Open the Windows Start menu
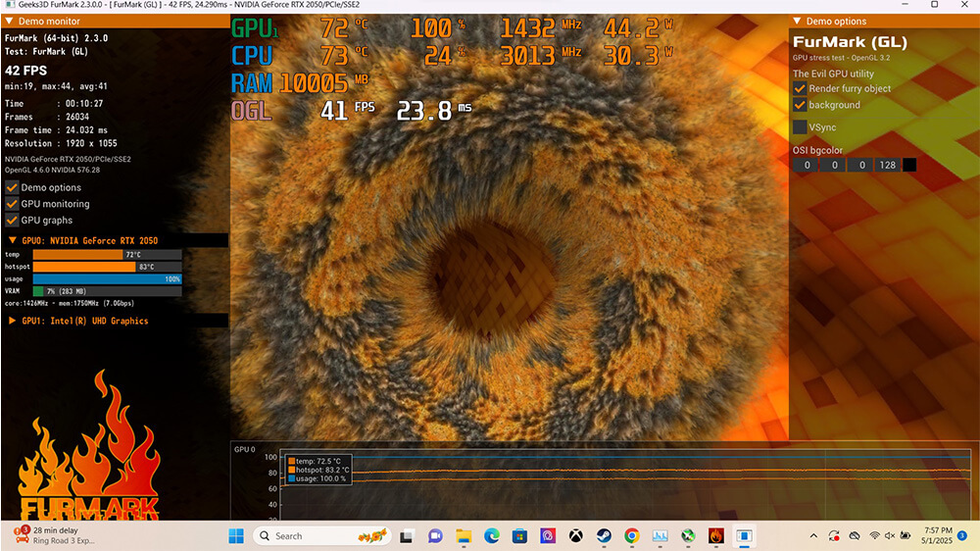 coord(236,536)
